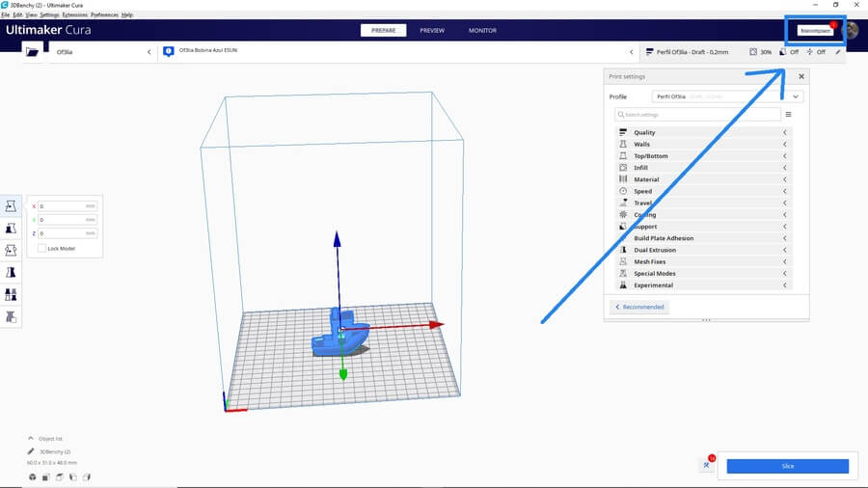Select the Rotate tool in left toolbar
This screenshot has height=488, width=868.
click(x=11, y=250)
